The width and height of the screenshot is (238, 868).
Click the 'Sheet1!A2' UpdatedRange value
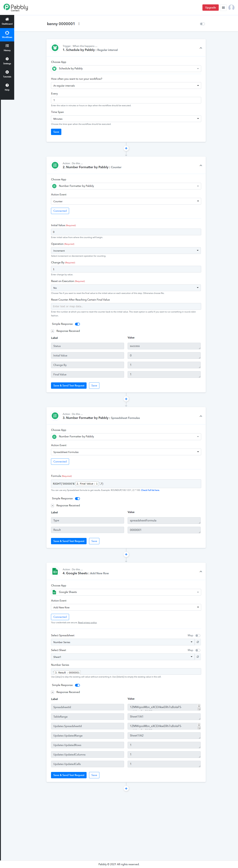click(x=164, y=736)
